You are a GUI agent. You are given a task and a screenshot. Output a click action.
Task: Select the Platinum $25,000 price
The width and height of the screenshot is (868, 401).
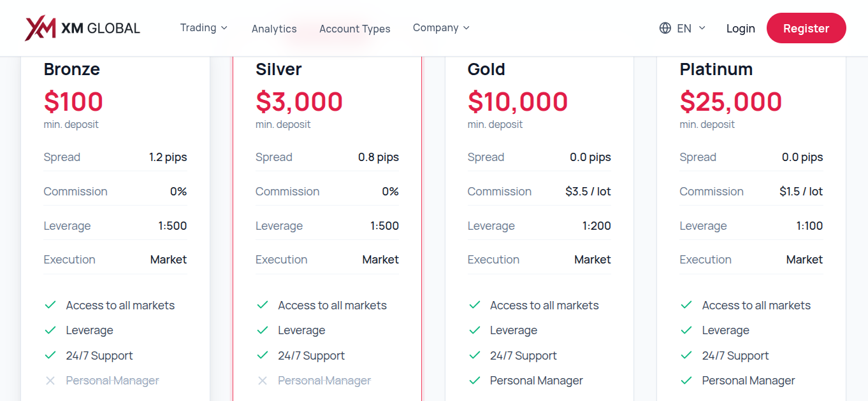coord(731,102)
